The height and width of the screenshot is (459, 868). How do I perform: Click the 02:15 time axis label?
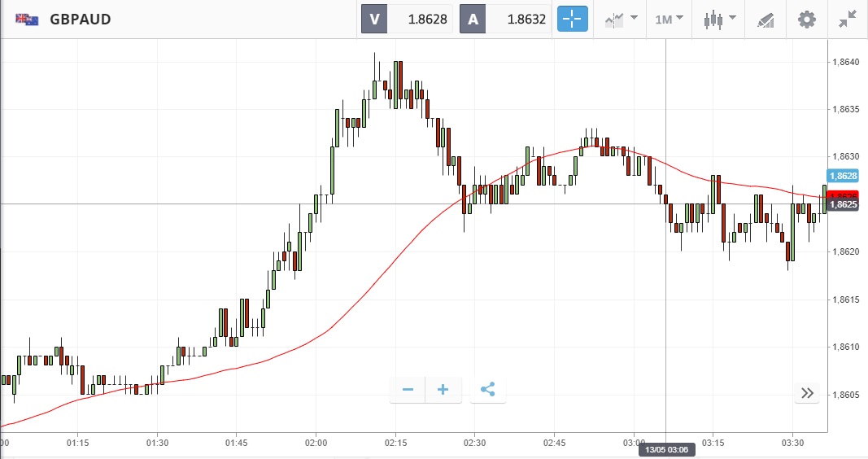coord(395,443)
